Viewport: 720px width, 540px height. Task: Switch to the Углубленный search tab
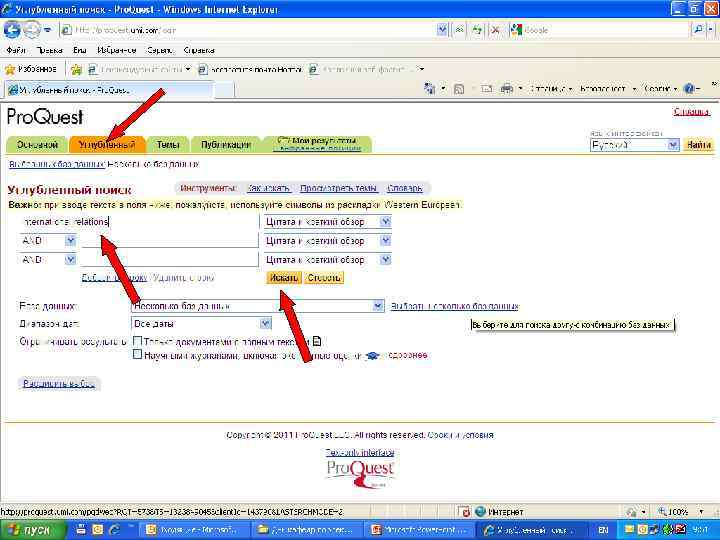click(107, 145)
